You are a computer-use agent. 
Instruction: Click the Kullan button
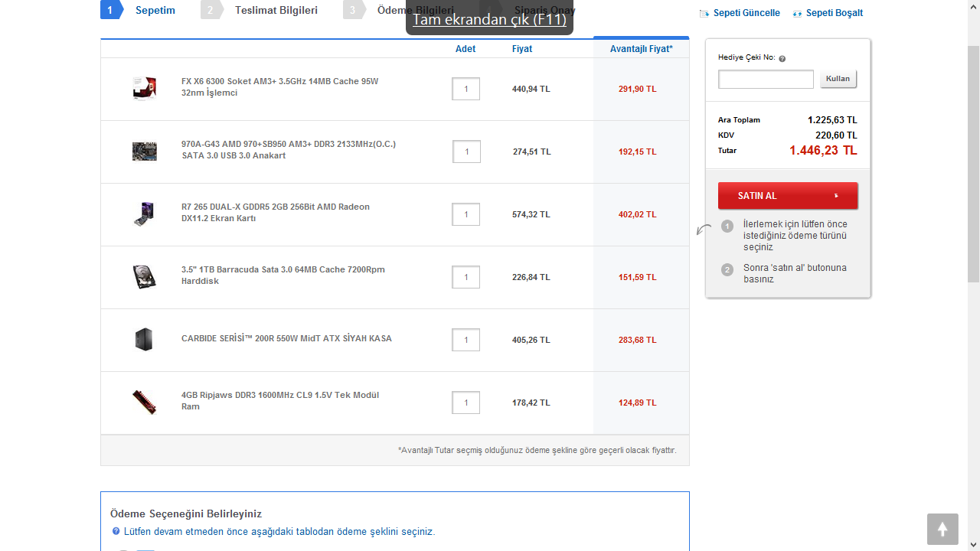click(838, 79)
